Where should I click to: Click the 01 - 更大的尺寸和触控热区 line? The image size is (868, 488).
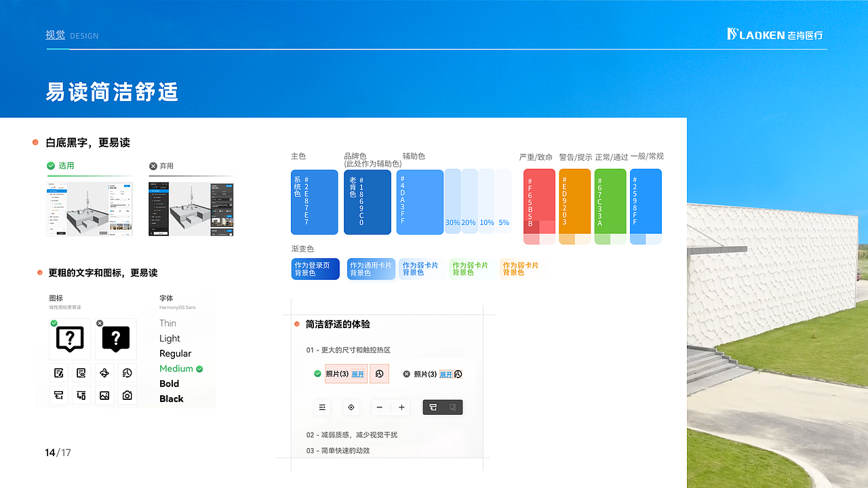point(349,350)
